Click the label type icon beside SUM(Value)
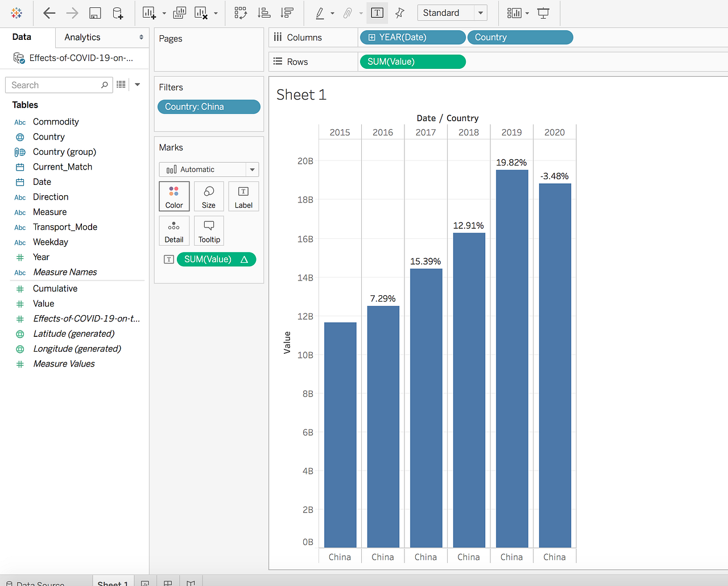The height and width of the screenshot is (586, 728). pyautogui.click(x=169, y=259)
